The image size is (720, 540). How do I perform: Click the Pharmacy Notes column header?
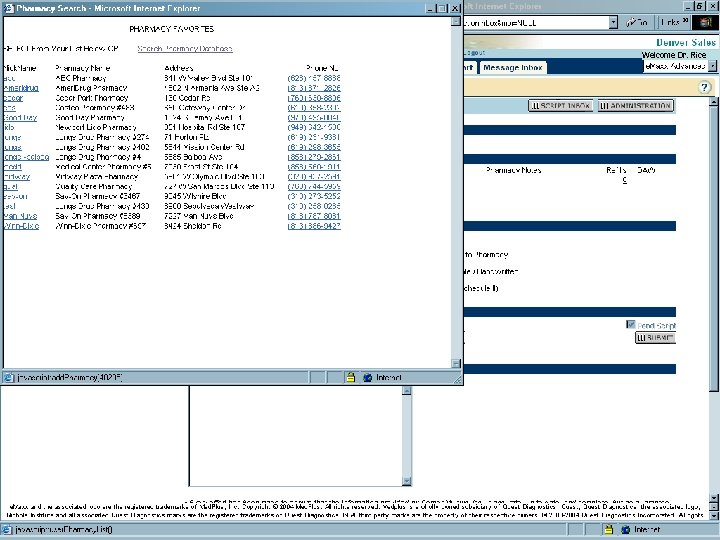[513, 170]
